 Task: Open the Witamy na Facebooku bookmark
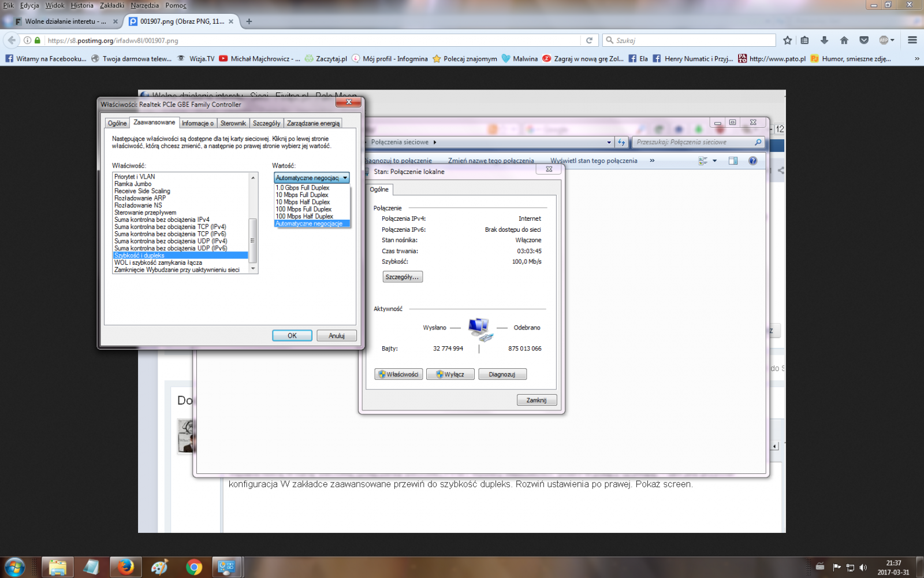coord(46,58)
